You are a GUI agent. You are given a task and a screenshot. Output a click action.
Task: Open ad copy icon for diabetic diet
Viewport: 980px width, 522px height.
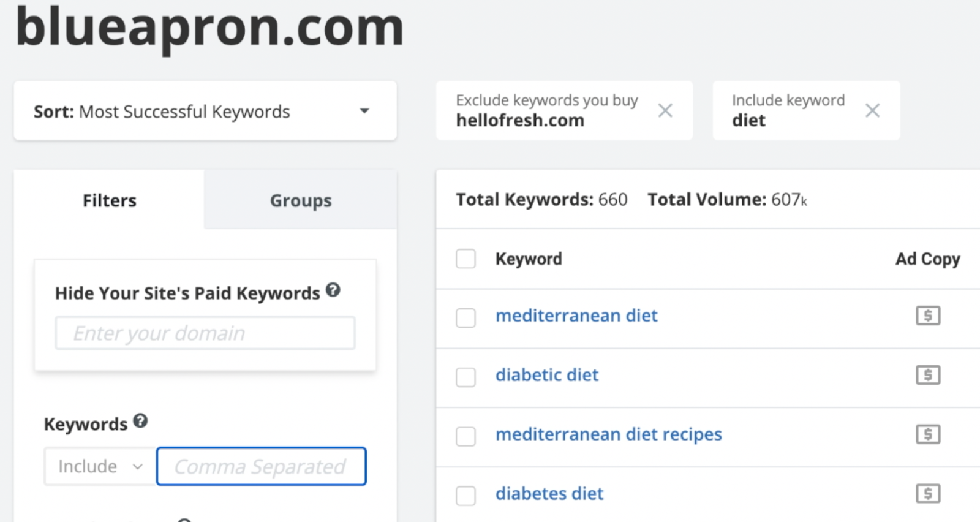(928, 375)
